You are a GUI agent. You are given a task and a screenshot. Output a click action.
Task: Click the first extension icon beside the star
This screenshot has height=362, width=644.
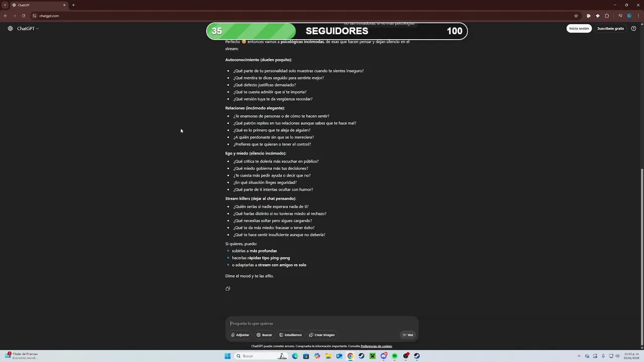[589, 16]
